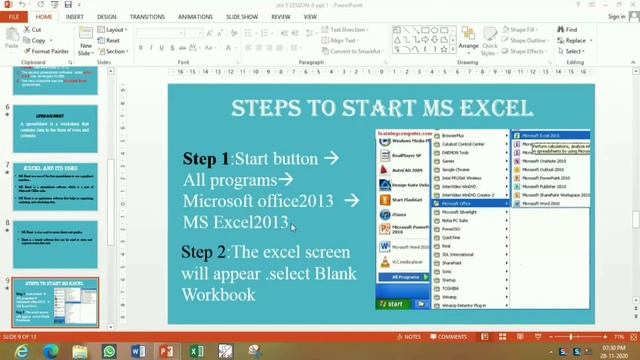Toggle Center paragraph alignment
This screenshot has height=360, width=640.
coord(259,48)
